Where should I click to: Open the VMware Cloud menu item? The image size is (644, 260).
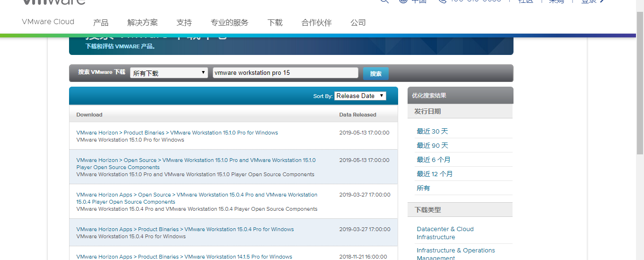click(x=48, y=22)
